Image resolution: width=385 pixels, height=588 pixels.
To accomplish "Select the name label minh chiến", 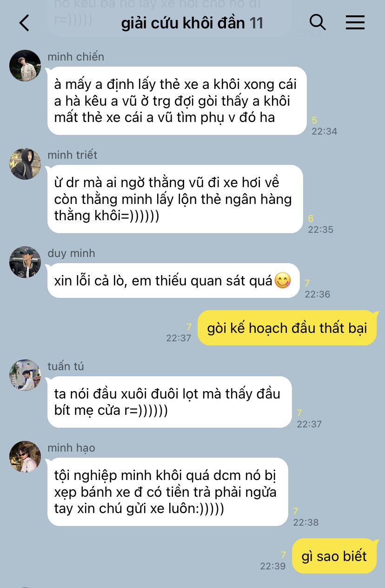I will click(76, 57).
